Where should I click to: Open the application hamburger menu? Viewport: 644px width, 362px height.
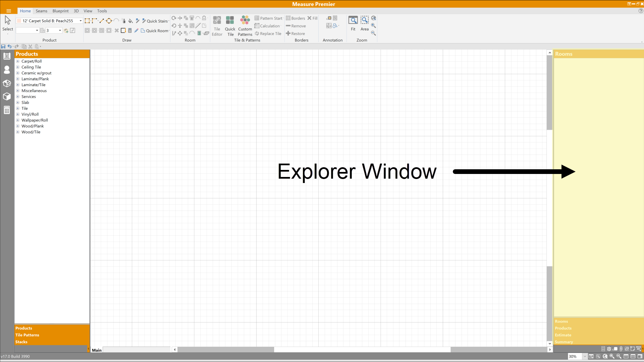(9, 11)
